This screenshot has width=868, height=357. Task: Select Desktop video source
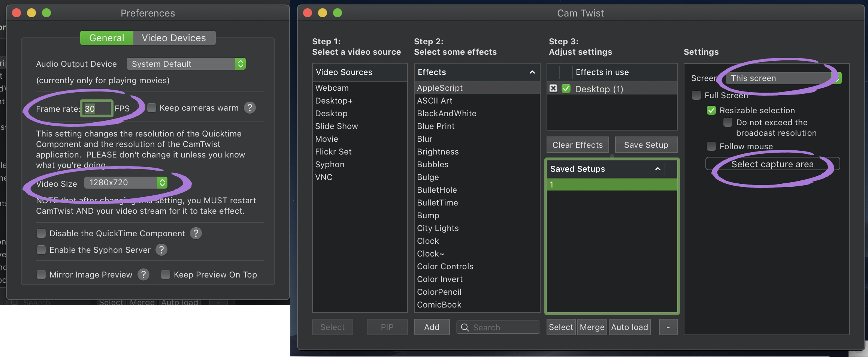[x=360, y=113]
